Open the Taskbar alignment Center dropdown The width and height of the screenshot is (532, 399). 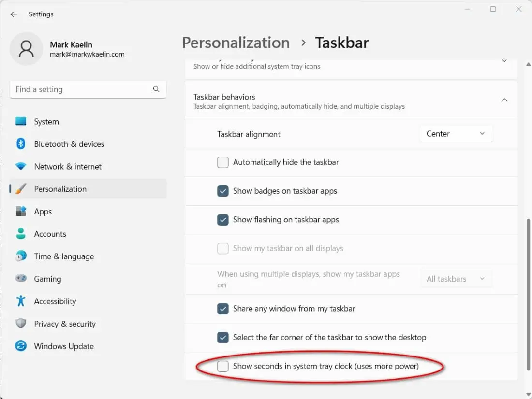pos(456,134)
